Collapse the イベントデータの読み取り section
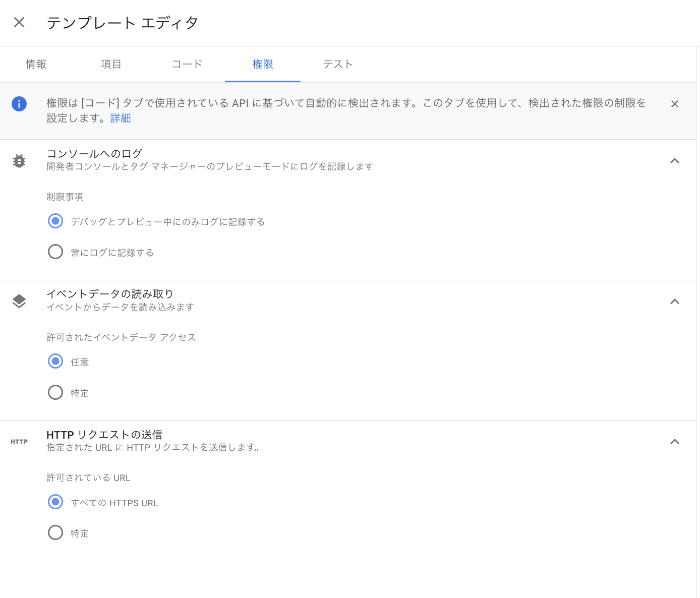This screenshot has height=598, width=700. click(675, 301)
